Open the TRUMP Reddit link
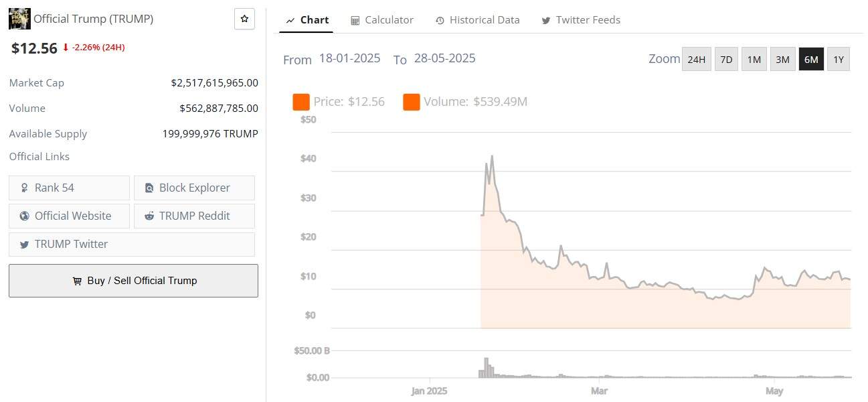868x402 pixels. coord(194,216)
